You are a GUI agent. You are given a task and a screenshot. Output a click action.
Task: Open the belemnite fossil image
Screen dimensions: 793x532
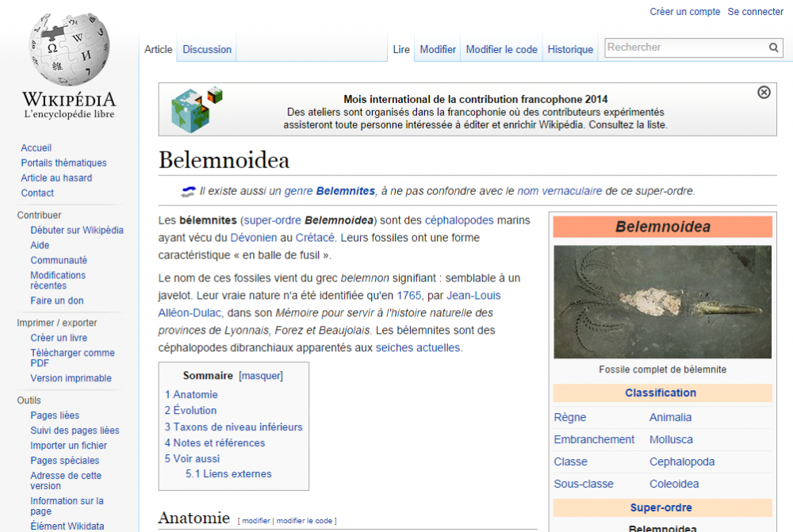662,302
